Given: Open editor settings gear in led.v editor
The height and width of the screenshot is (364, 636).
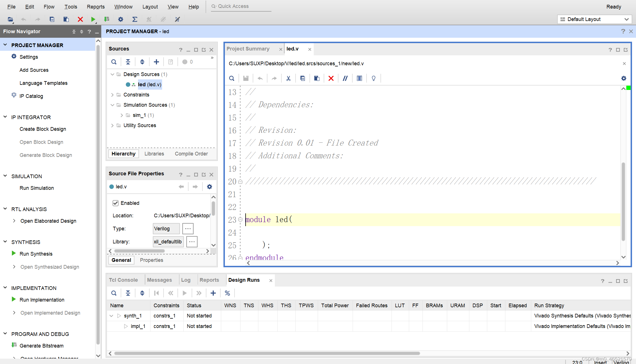Looking at the screenshot, I should coord(624,78).
